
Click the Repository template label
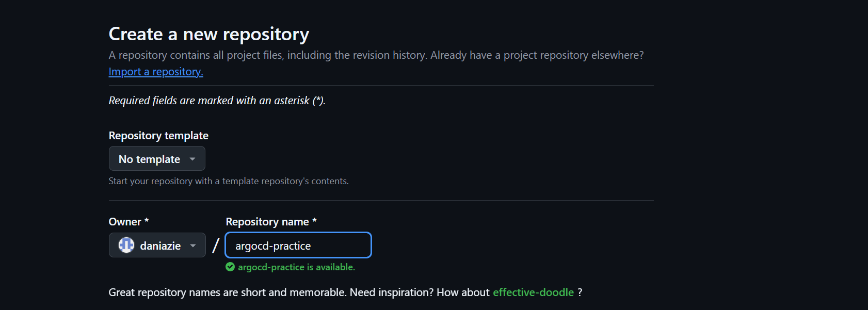pos(158,136)
